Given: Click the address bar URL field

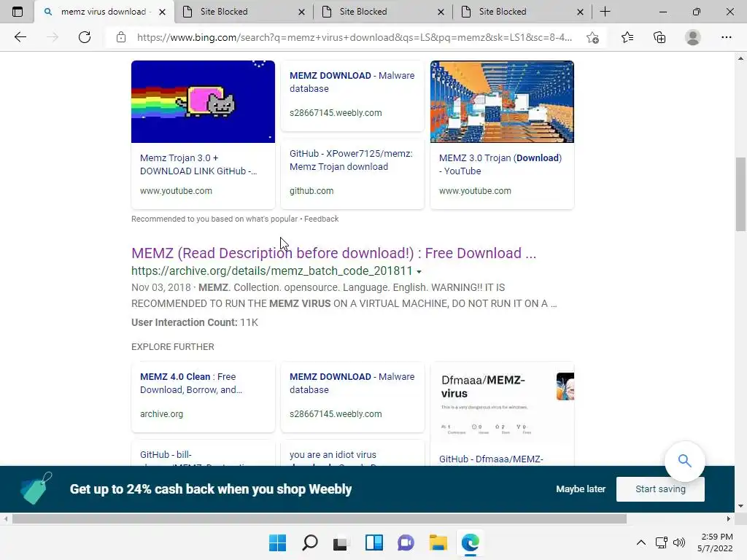Looking at the screenshot, I should point(355,37).
